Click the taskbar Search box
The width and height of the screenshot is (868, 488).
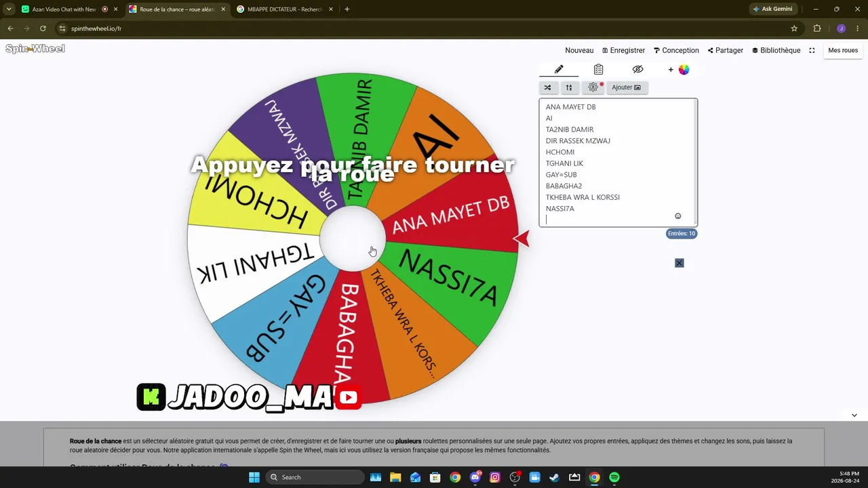pyautogui.click(x=314, y=477)
